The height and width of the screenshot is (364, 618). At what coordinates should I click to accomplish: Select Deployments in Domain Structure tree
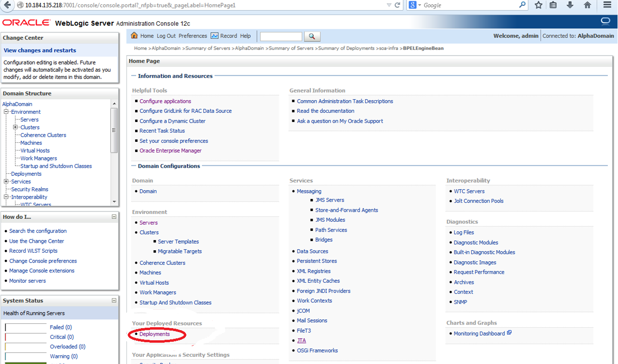click(26, 174)
